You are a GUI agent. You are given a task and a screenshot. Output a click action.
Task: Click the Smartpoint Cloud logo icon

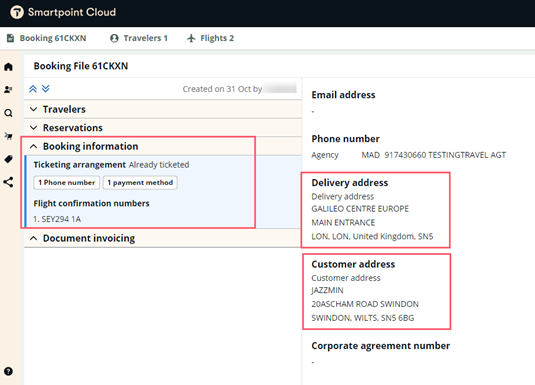pos(17,12)
